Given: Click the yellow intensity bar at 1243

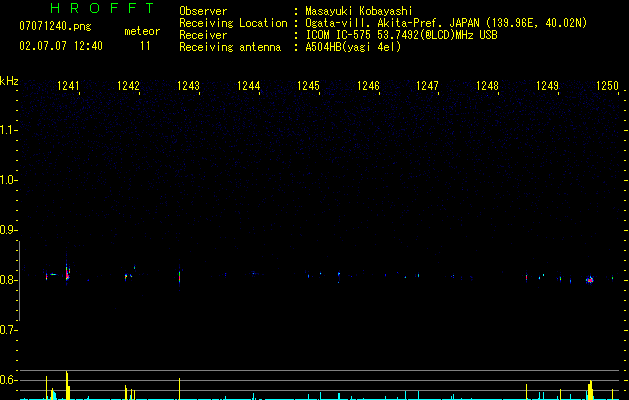Looking at the screenshot, I should coord(179,389).
